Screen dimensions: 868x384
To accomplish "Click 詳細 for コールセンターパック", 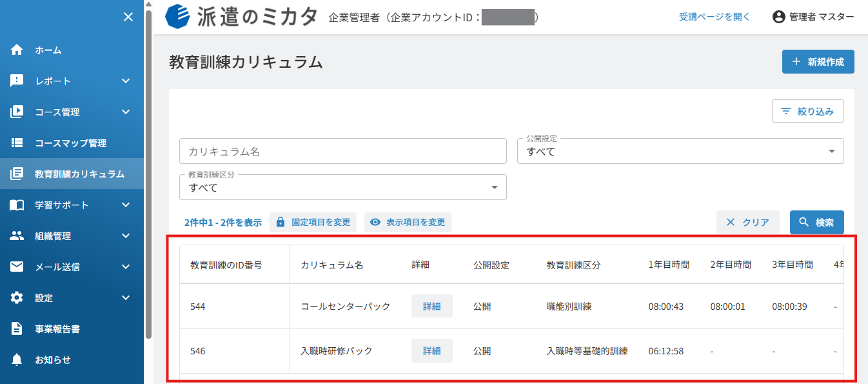I will click(432, 306).
